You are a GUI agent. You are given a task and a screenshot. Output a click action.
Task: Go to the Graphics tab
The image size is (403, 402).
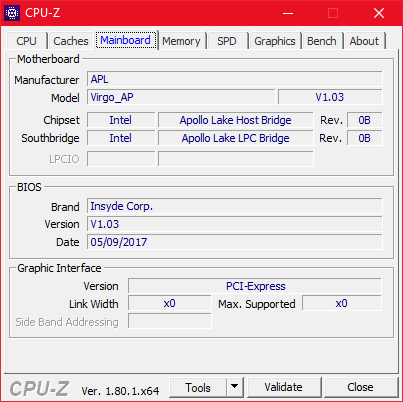click(275, 41)
